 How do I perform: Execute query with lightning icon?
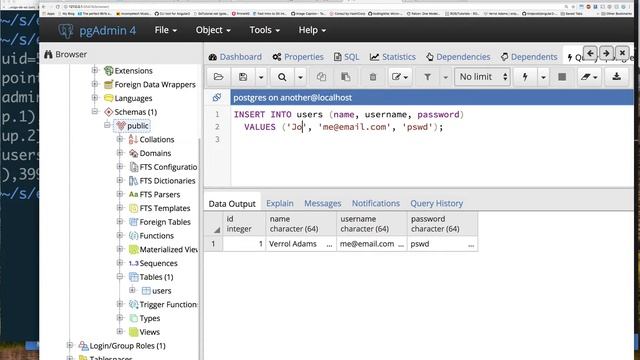[525, 77]
